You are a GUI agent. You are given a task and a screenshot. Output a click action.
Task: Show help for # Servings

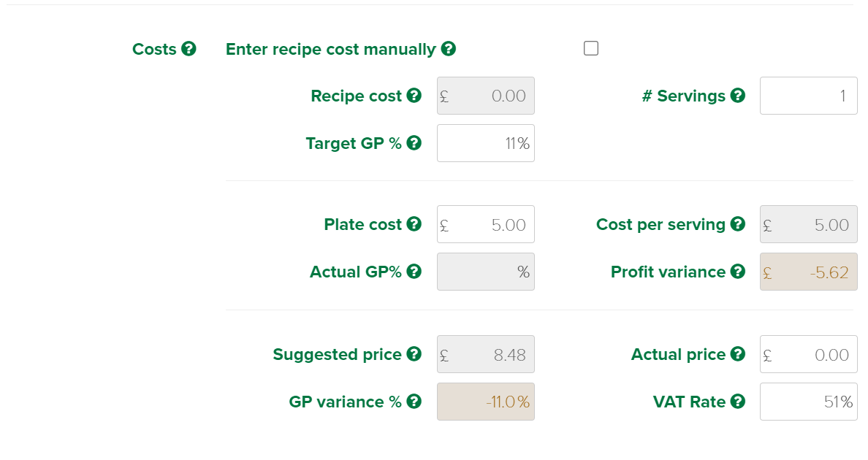[x=737, y=95]
